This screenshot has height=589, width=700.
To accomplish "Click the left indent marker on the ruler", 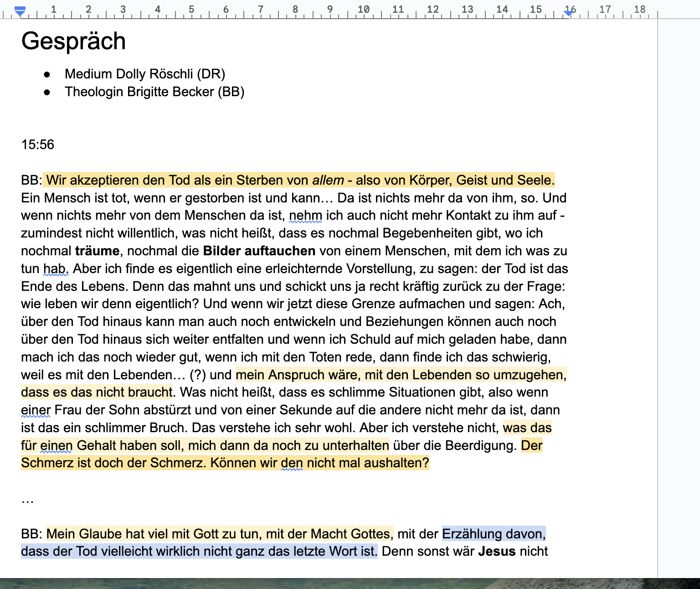I will click(x=20, y=11).
